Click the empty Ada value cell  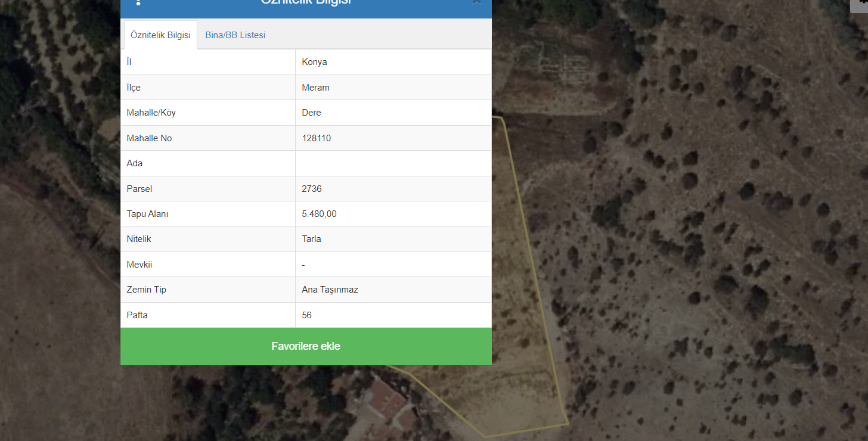393,163
